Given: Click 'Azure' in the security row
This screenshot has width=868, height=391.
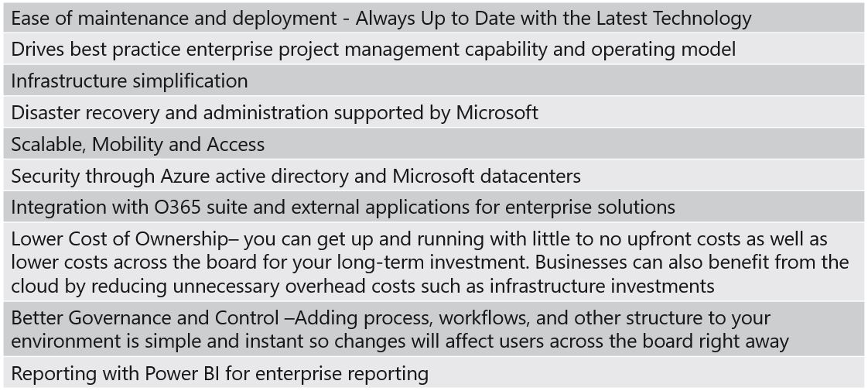Looking at the screenshot, I should (183, 176).
